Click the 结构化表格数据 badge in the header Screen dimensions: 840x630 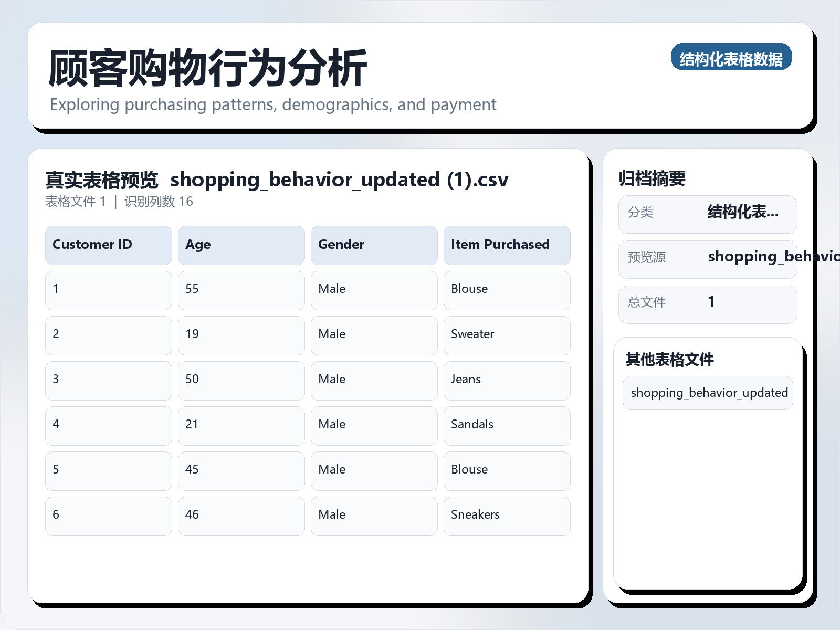[731, 58]
